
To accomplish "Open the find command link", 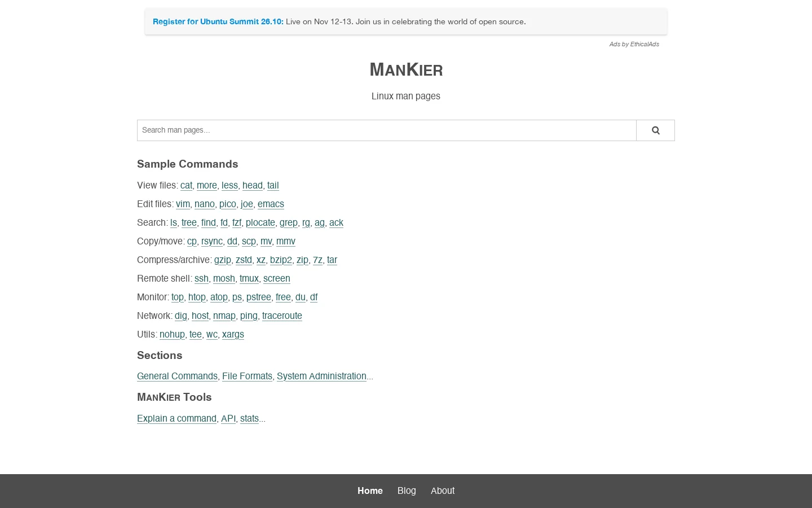I will click(209, 222).
